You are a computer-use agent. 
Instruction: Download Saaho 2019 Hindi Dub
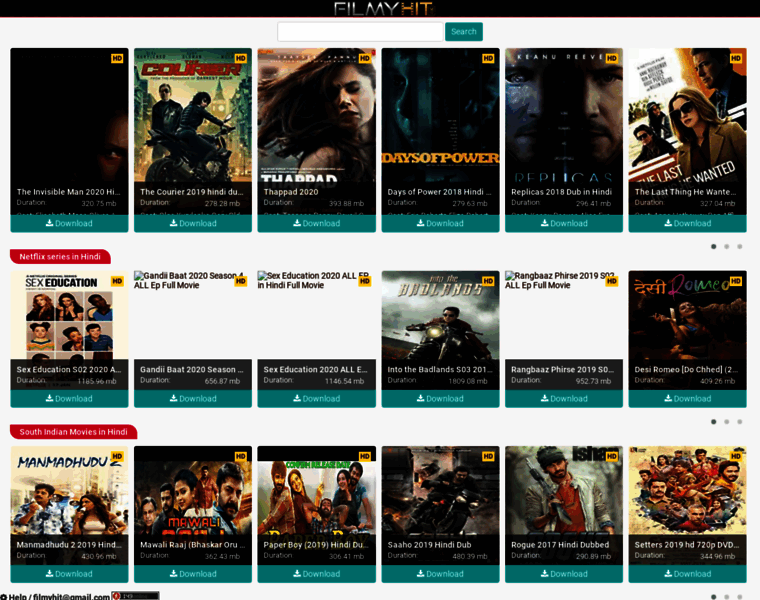tap(440, 574)
